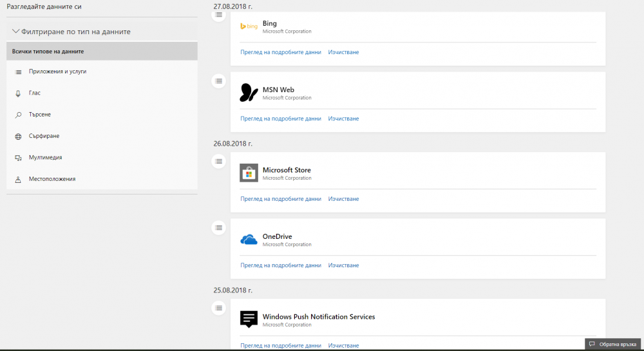Click the Bing logo icon
The image size is (644, 351).
coord(249,26)
